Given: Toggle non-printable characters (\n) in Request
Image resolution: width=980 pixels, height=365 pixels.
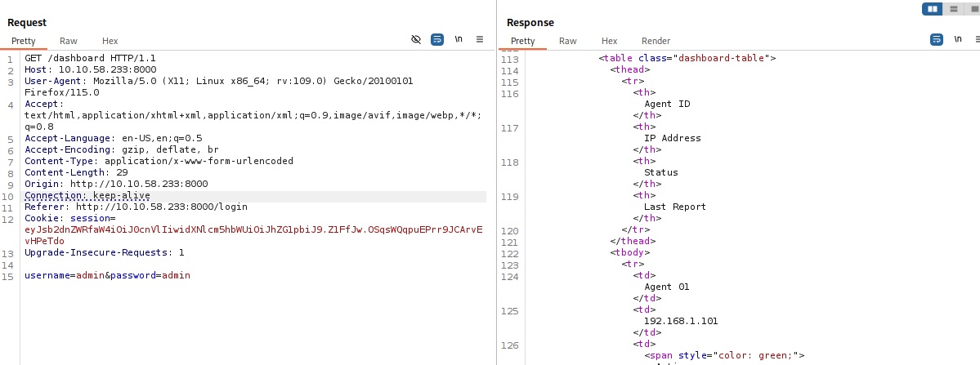Looking at the screenshot, I should (459, 39).
